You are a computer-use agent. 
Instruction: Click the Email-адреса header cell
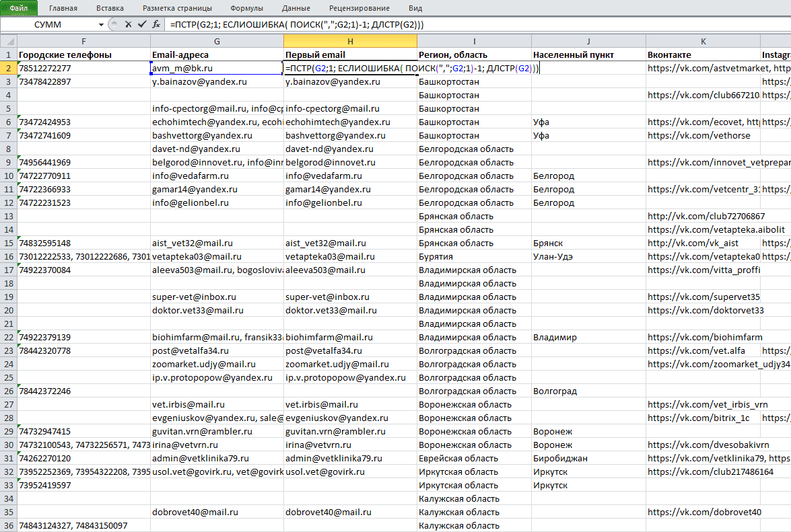pos(217,55)
